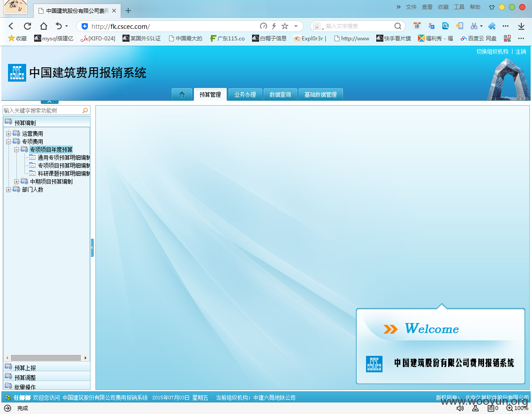The height and width of the screenshot is (414, 532).
Task: Click the browser back arrow
Action: point(11,26)
